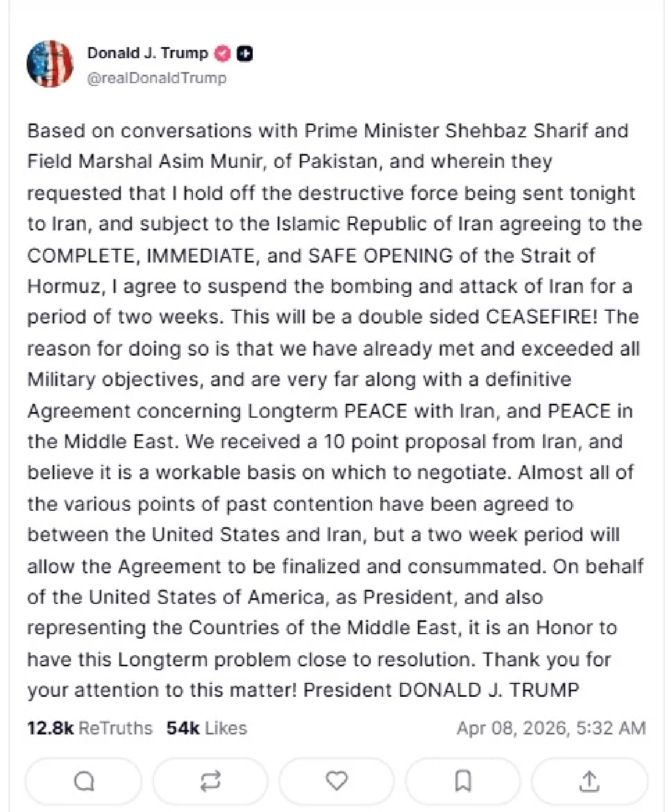The width and height of the screenshot is (665, 812).
Task: Click the word Hormuz in the post
Action: pyautogui.click(x=64, y=286)
